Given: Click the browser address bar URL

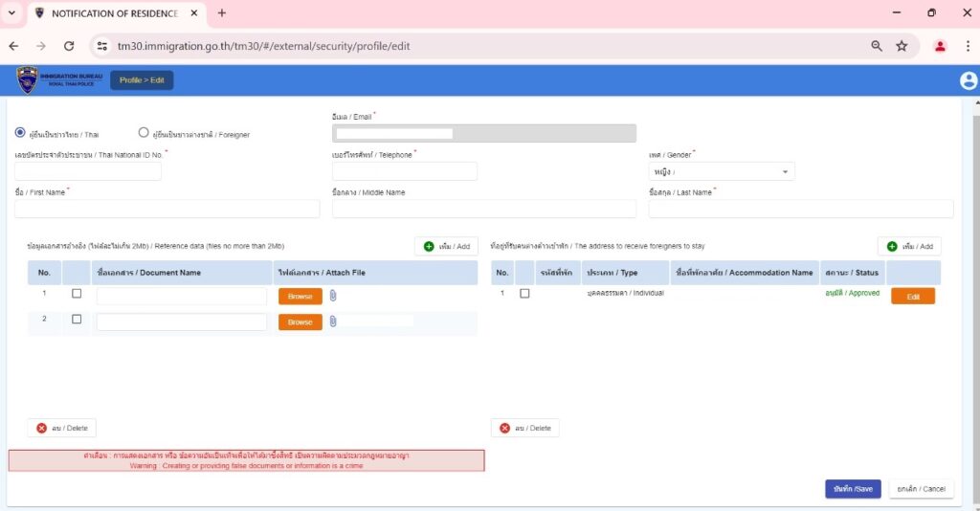Looking at the screenshot, I should tap(264, 46).
